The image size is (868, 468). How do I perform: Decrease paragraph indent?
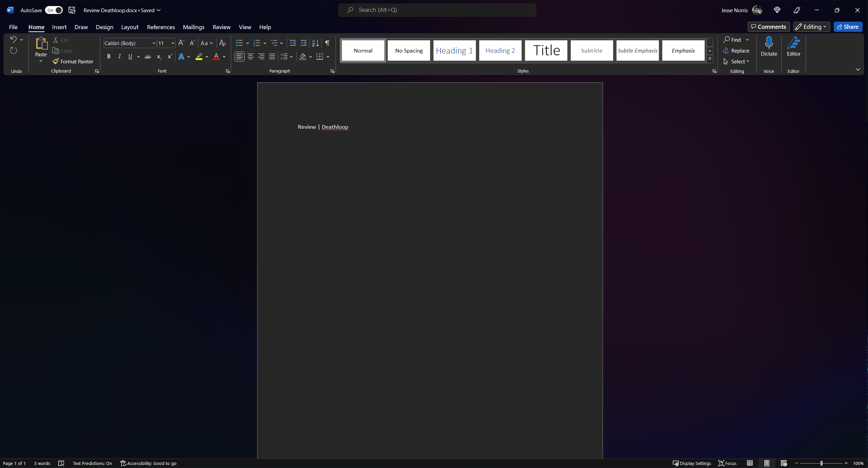[x=293, y=43]
